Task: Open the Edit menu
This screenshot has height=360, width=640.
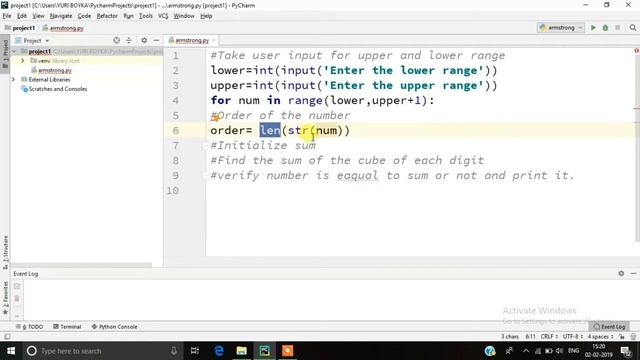Action: point(22,16)
